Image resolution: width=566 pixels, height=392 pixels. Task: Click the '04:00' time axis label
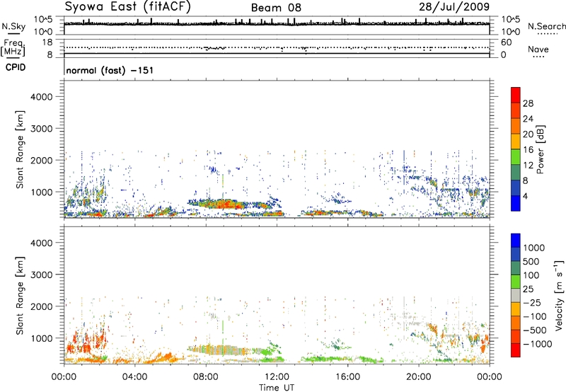pos(134,377)
